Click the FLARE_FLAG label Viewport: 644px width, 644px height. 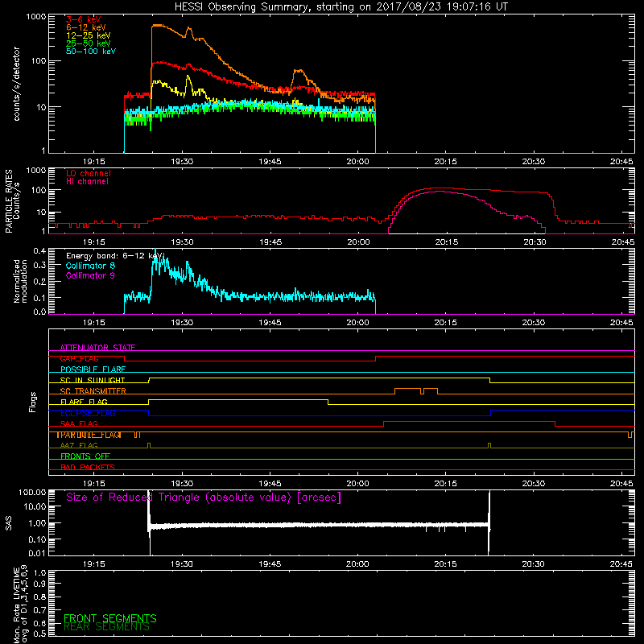84,402
